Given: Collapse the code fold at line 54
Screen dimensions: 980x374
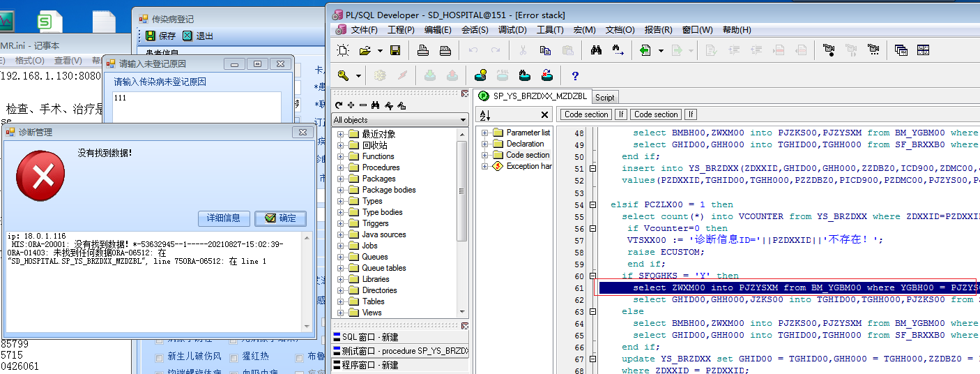Looking at the screenshot, I should (593, 205).
